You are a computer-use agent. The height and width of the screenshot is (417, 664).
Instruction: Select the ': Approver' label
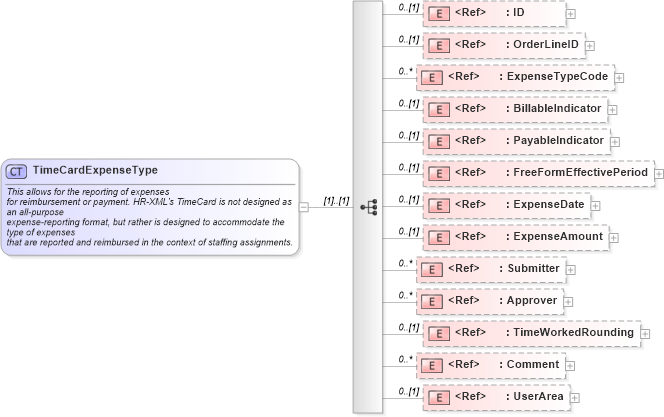coord(528,300)
